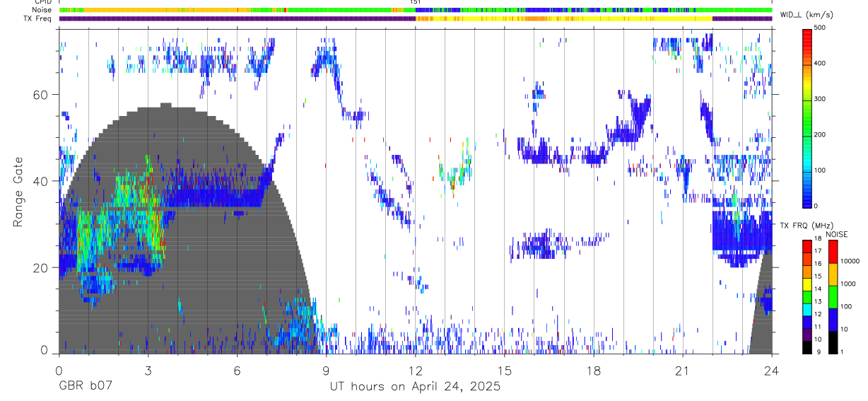Click the noise level color legend bar

pos(833,296)
